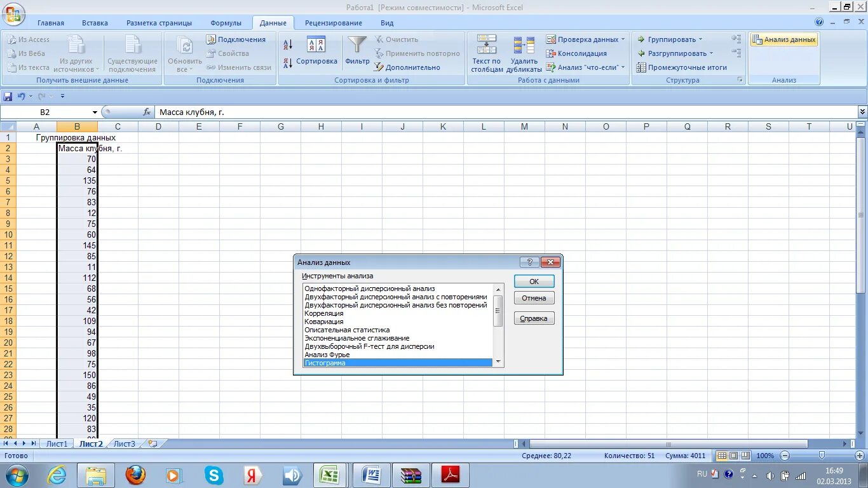Click Дополнительно advanced filter option
This screenshot has width=868, height=488.
pyautogui.click(x=407, y=67)
